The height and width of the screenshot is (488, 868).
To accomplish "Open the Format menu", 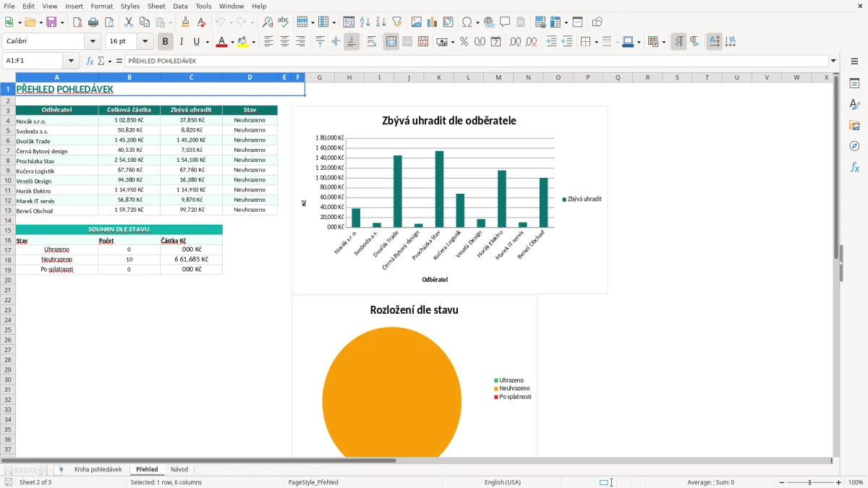I will [102, 6].
